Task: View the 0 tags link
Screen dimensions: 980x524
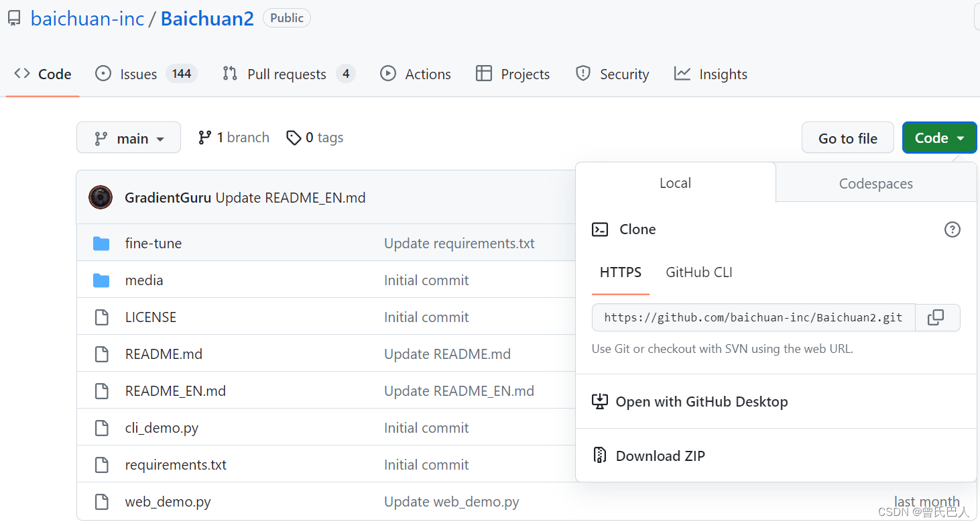Action: pos(314,138)
